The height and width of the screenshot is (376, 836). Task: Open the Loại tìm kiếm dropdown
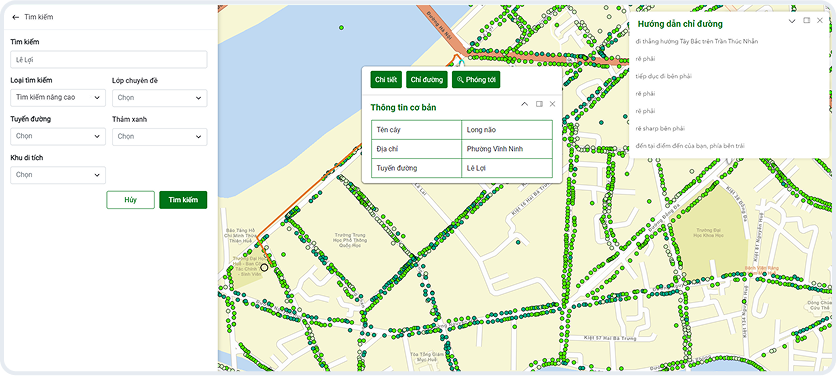click(58, 98)
